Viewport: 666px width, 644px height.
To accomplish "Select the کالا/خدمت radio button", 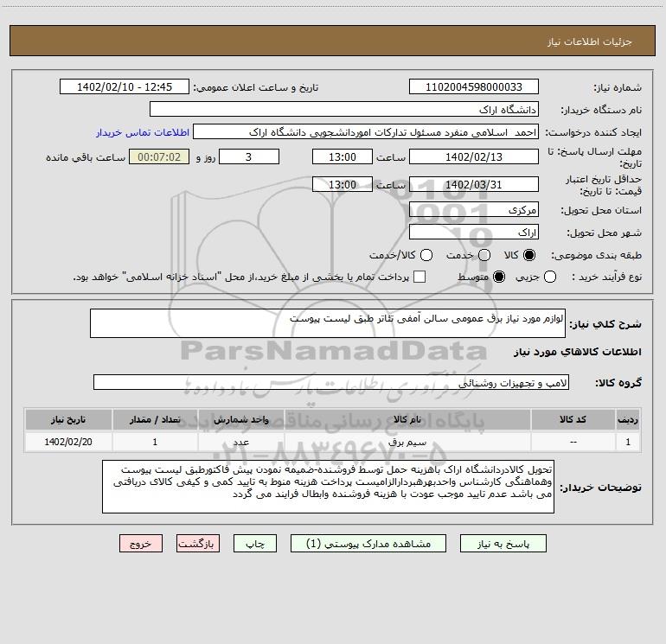I will tap(426, 255).
